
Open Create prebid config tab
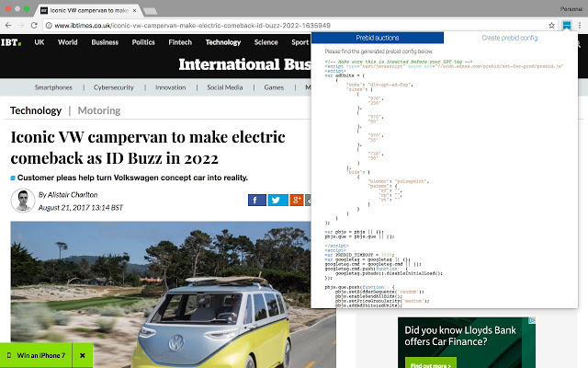[x=509, y=38]
